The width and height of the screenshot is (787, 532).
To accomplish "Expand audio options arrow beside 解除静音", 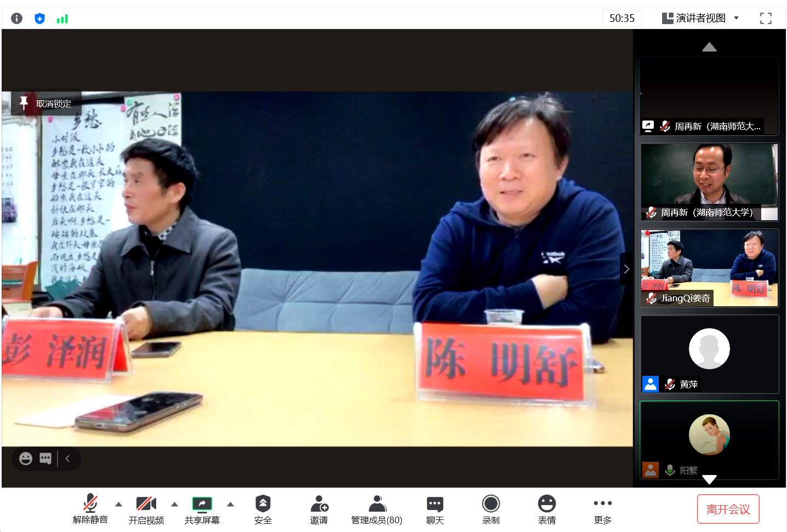I will 118,504.
